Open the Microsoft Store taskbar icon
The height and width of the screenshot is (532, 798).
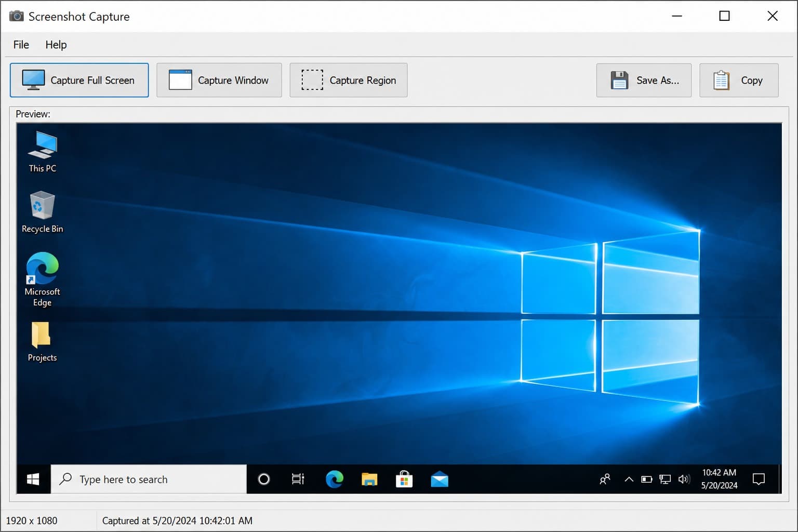[404, 479]
